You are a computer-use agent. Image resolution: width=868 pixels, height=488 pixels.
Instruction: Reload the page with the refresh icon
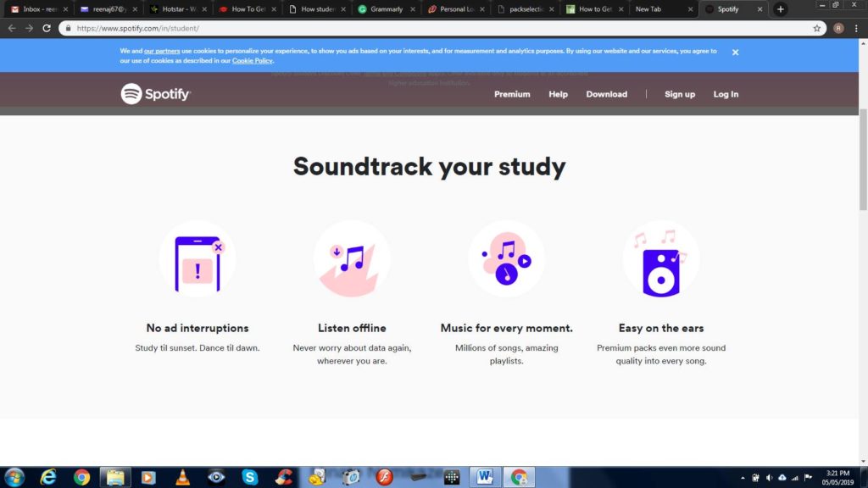pyautogui.click(x=47, y=28)
